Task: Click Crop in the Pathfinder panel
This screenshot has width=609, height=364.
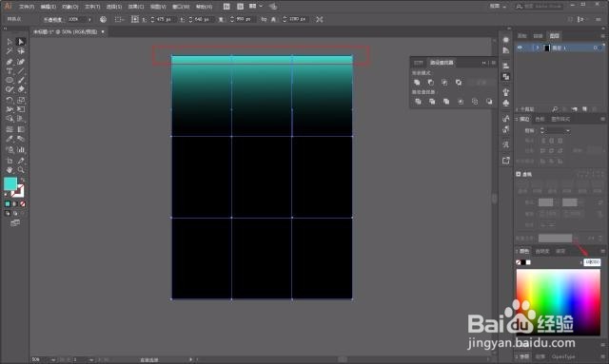Action: pyautogui.click(x=461, y=102)
